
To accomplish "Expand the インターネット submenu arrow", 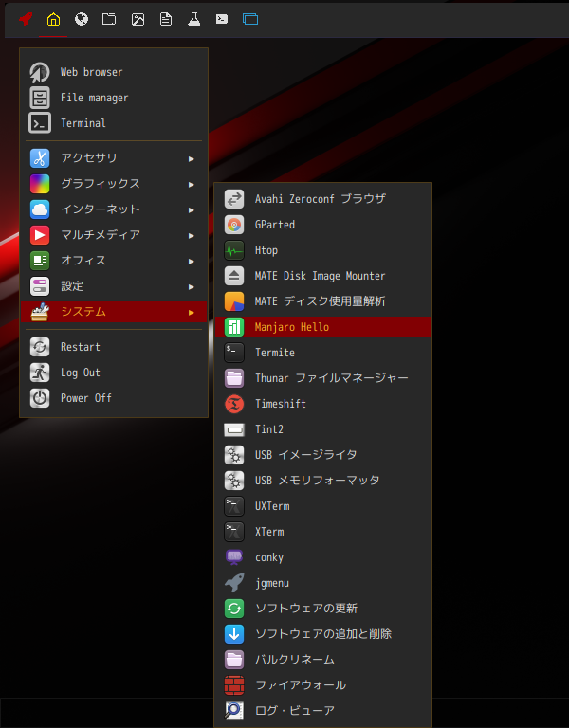I will 191,209.
